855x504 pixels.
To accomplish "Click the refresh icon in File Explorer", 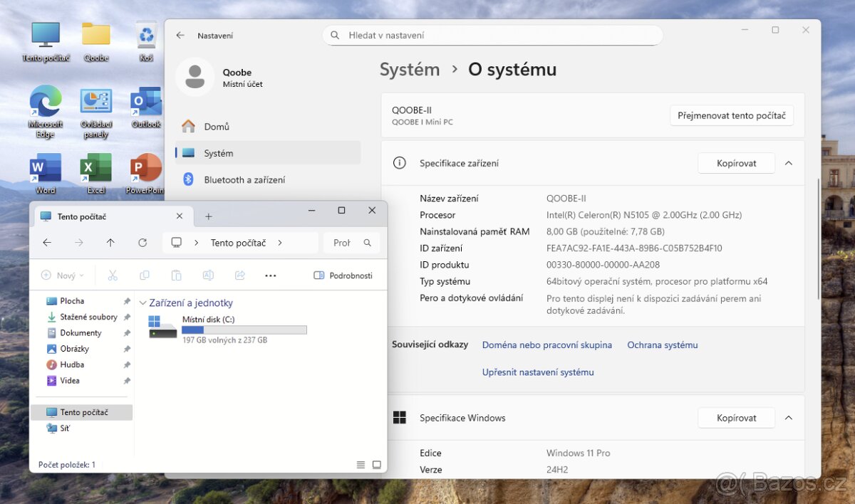I will (x=142, y=243).
